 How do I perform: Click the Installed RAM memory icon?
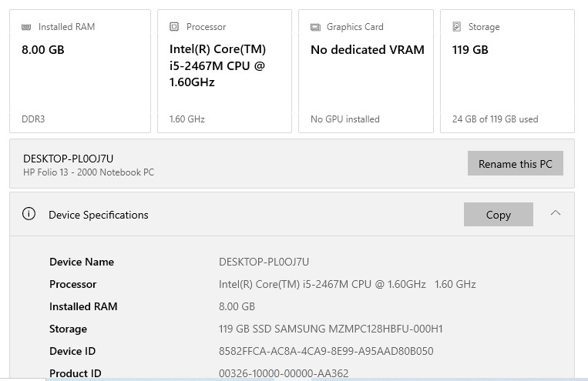tap(26, 27)
